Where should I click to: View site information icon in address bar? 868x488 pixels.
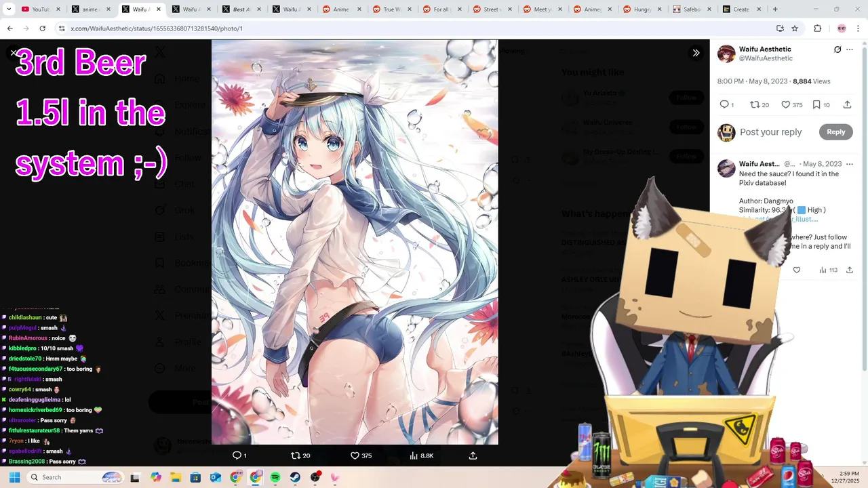(x=62, y=28)
